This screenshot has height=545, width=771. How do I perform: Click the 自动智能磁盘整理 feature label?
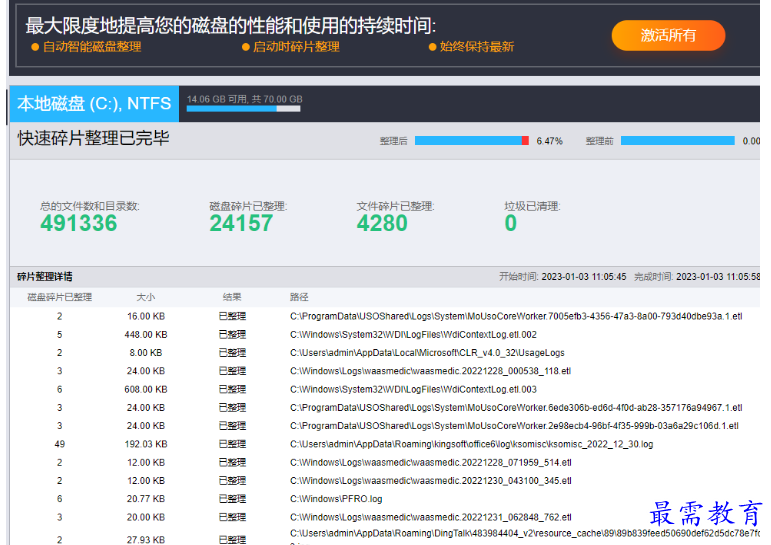coord(92,47)
